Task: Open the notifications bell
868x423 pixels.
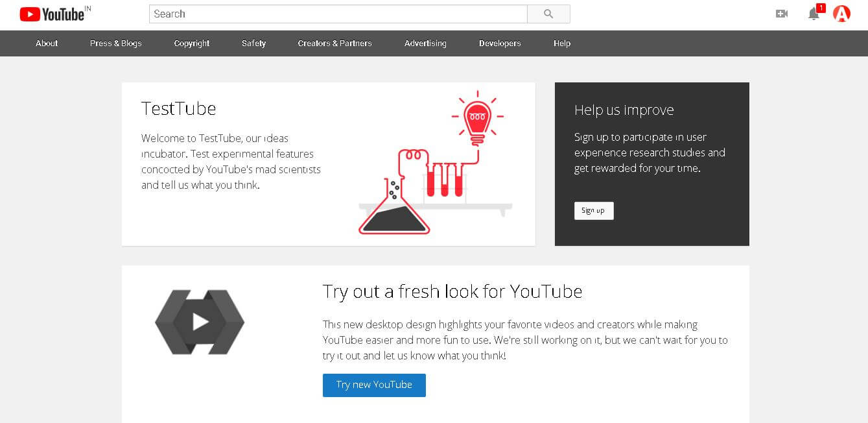Action: pyautogui.click(x=814, y=14)
